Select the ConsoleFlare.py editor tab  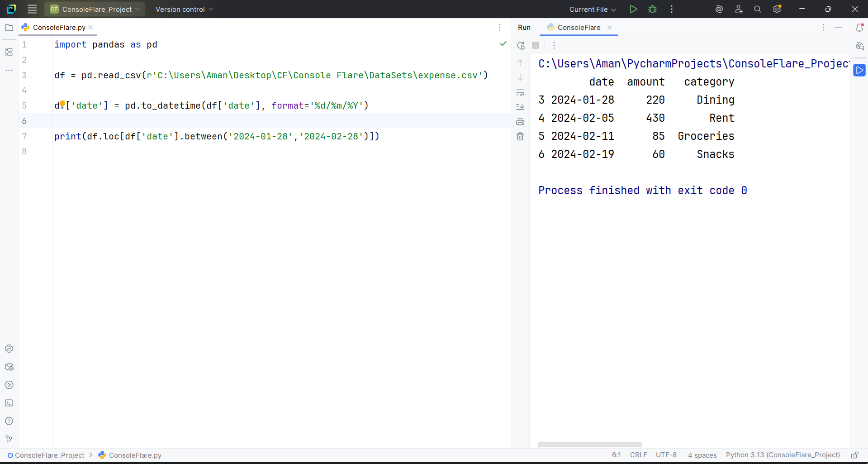59,27
